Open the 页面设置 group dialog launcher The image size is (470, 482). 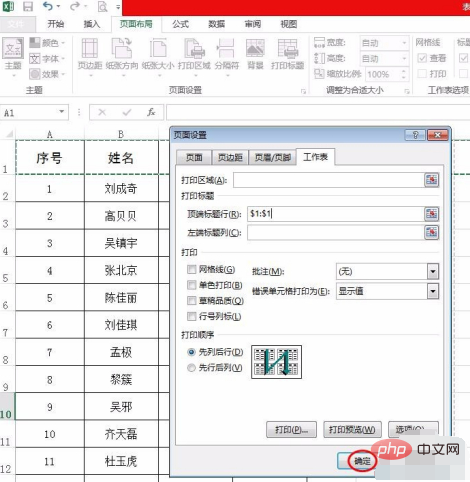[x=303, y=91]
